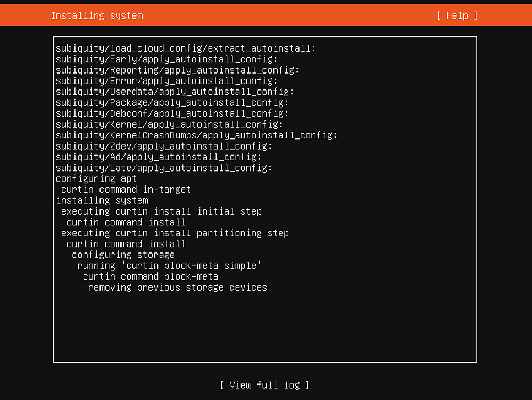Screen dimensions: 532x400
Task: Select the executing curtin install partitioning step
Action: coord(174,233)
